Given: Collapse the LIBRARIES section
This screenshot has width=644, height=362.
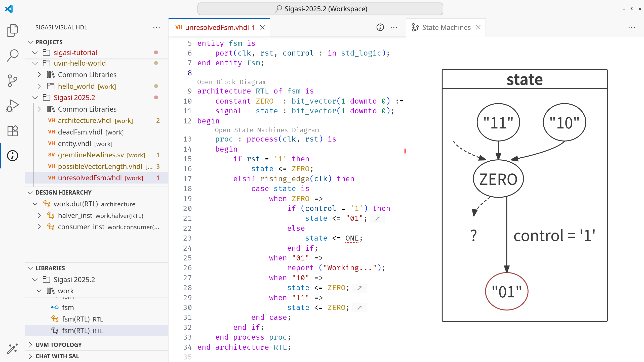Looking at the screenshot, I should click(x=30, y=268).
